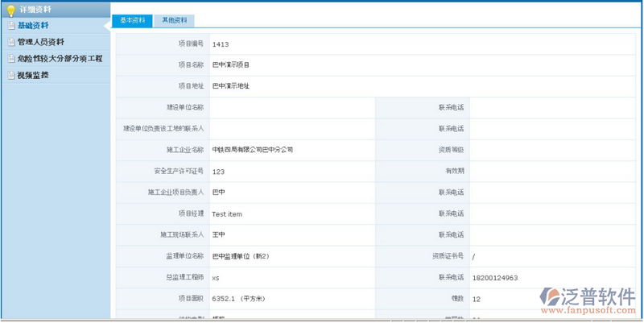Click the 安全生产许可证号 value 123
The image size is (644, 323).
(218, 172)
